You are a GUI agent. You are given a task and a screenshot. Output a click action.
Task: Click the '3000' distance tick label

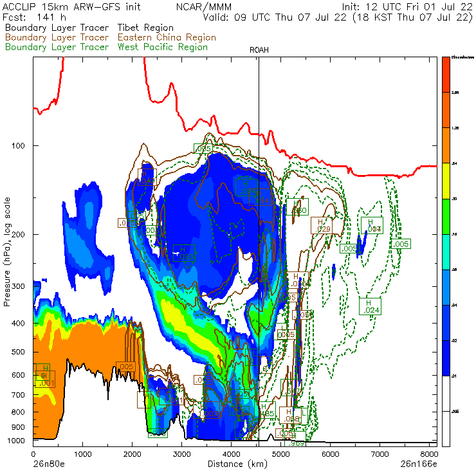point(181,454)
